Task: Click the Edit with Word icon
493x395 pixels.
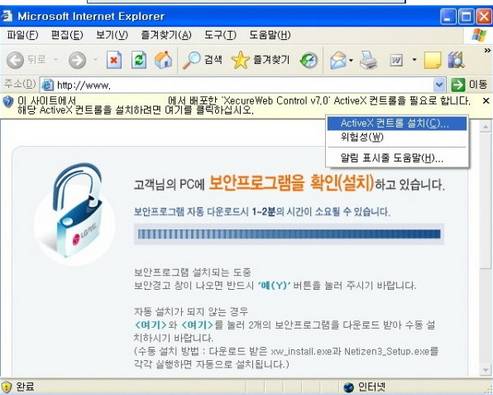Action: click(x=396, y=60)
